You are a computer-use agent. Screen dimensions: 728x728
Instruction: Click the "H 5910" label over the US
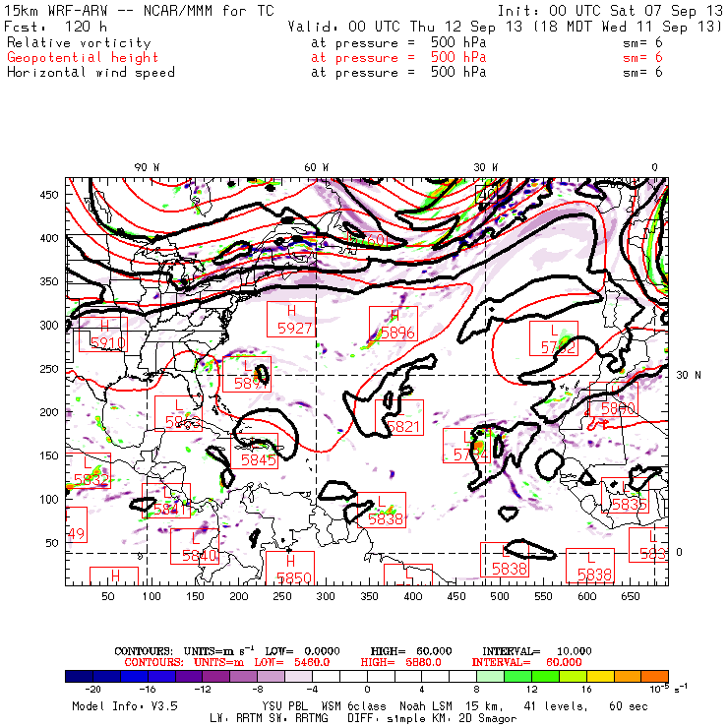(103, 334)
